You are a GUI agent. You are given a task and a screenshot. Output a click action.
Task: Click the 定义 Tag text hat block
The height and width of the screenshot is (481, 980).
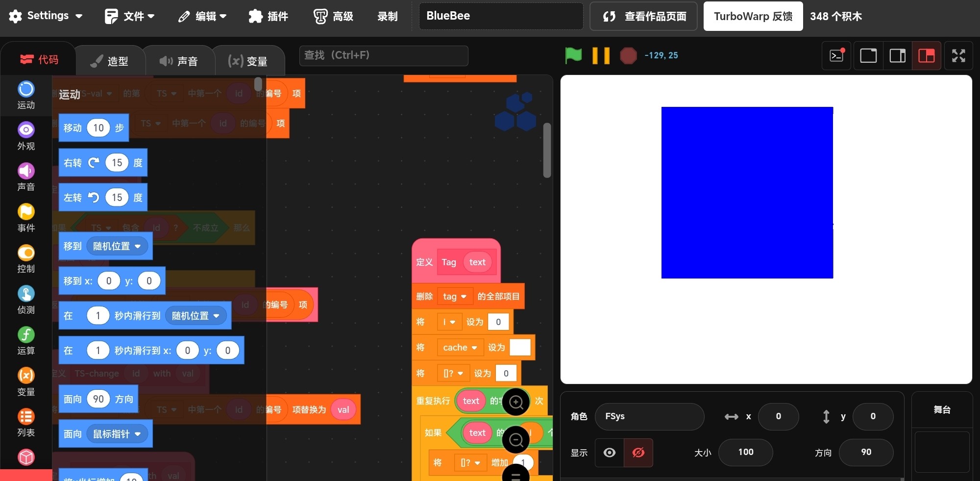pos(456,261)
